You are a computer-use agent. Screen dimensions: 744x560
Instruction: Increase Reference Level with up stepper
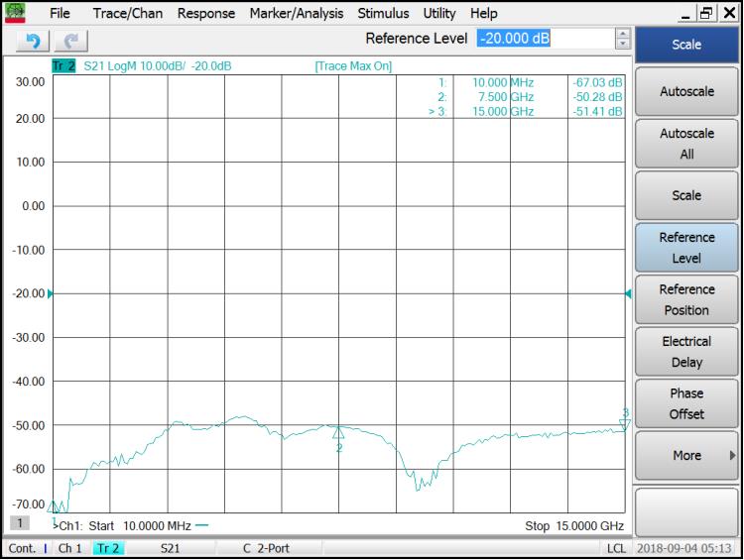click(x=623, y=34)
